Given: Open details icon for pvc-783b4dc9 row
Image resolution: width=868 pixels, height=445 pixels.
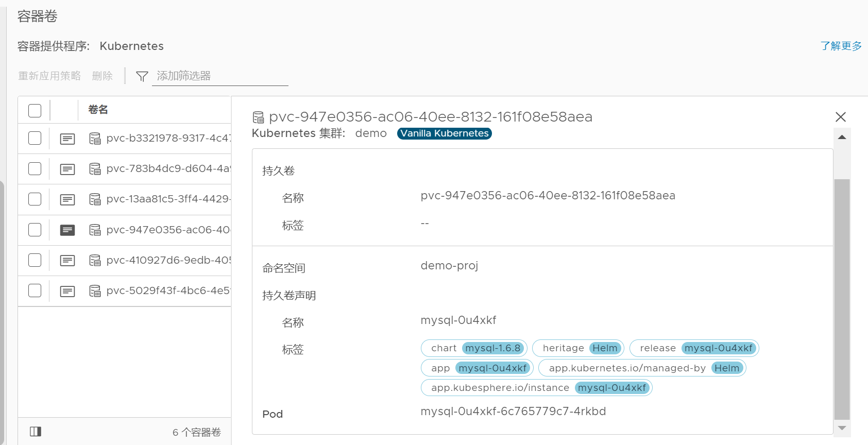Looking at the screenshot, I should click(x=67, y=169).
